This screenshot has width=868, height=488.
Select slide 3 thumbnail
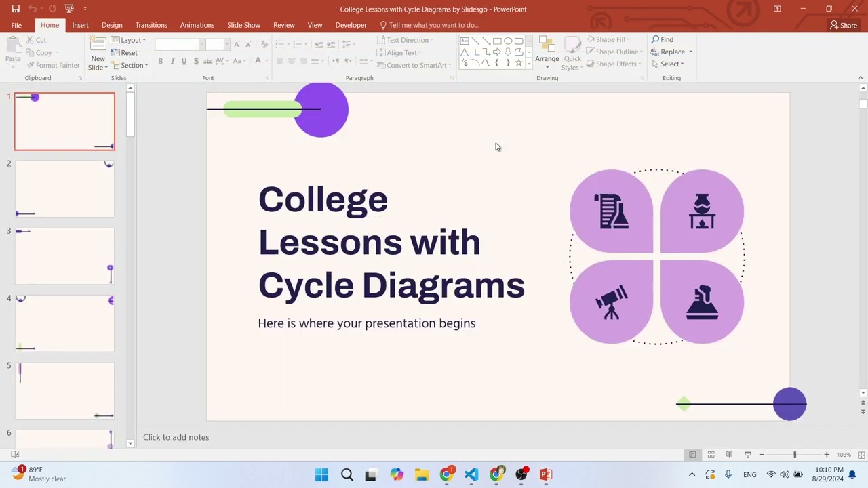pyautogui.click(x=64, y=256)
